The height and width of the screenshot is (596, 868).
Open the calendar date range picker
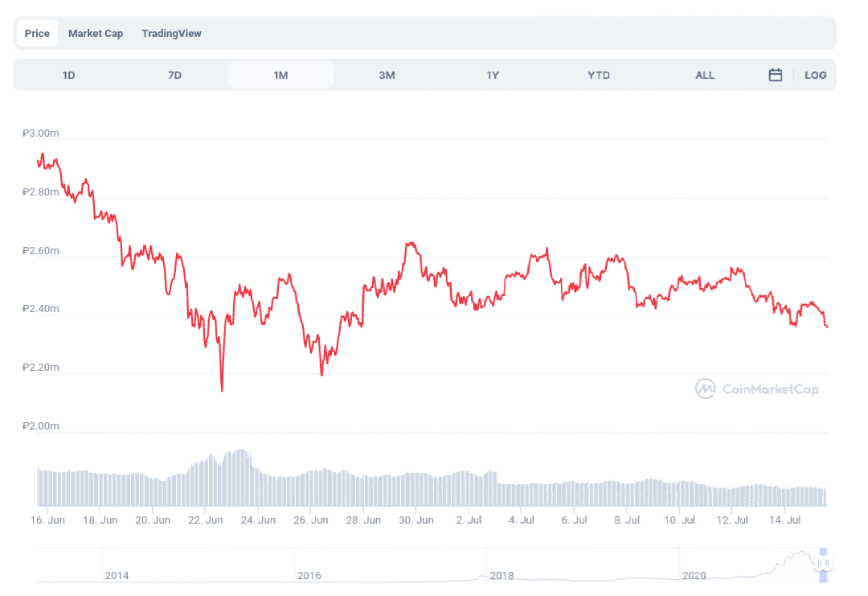point(776,75)
